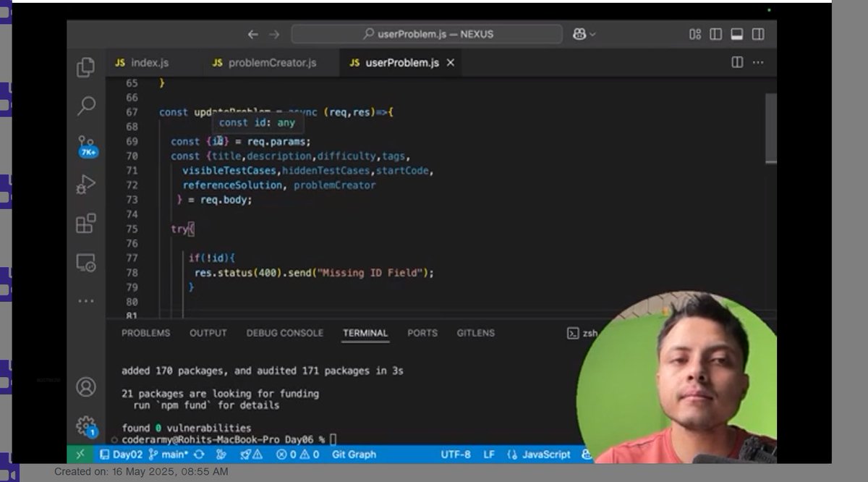The width and height of the screenshot is (868, 482).
Task: Toggle the bottom panel visibility
Action: (x=737, y=34)
